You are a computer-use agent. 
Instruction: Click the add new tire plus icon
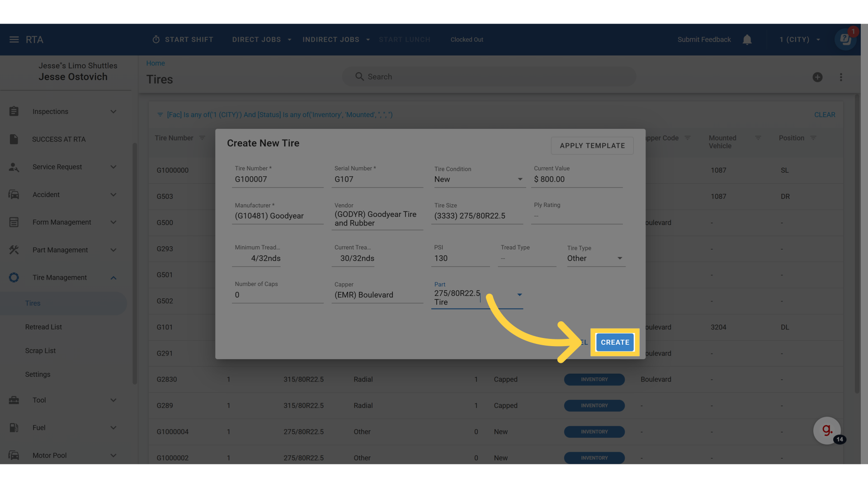(817, 77)
